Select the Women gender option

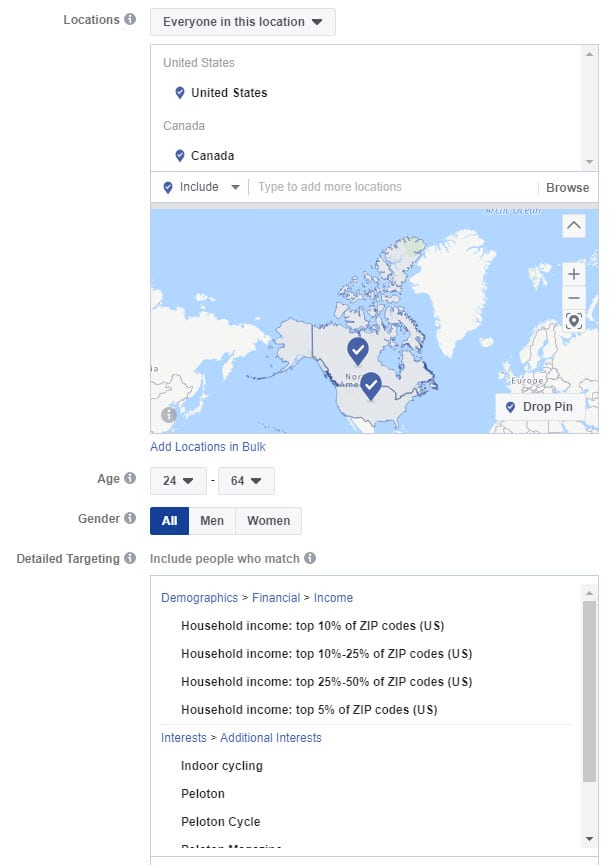tap(269, 521)
